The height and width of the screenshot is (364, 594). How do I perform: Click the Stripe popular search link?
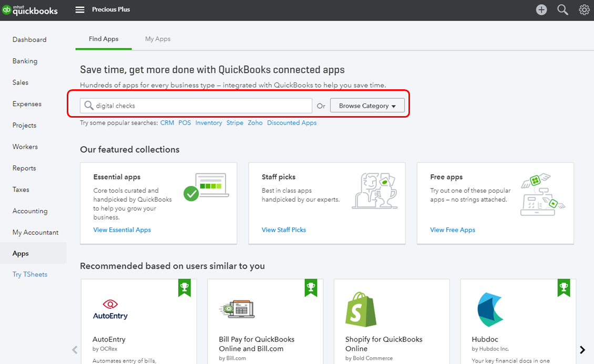234,123
